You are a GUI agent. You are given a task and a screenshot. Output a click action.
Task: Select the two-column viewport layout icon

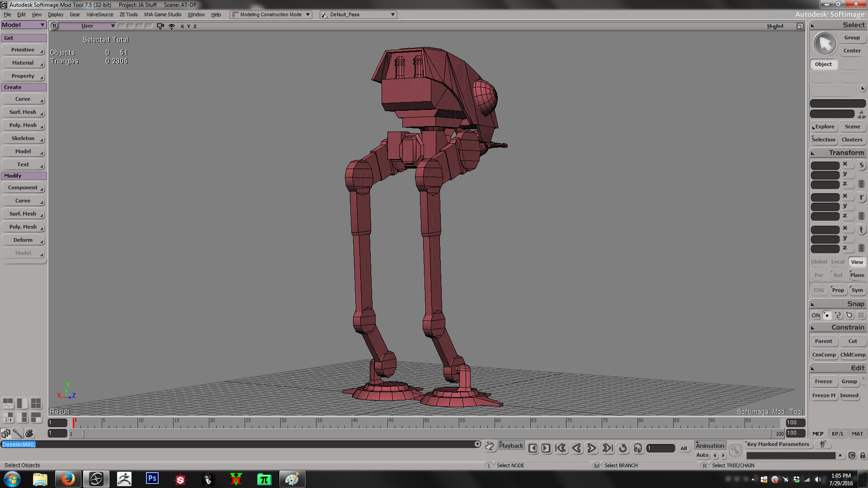pyautogui.click(x=22, y=403)
